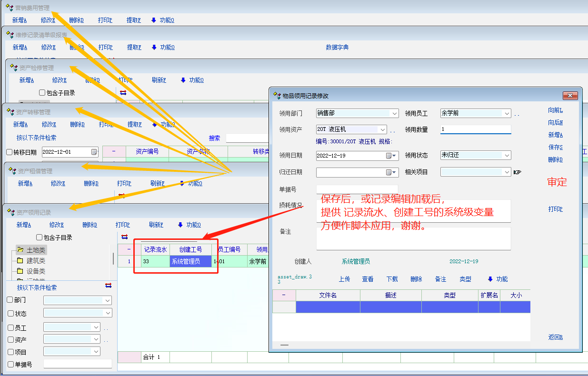Click the 领用数量 input field
This screenshot has width=588, height=376.
pos(475,129)
